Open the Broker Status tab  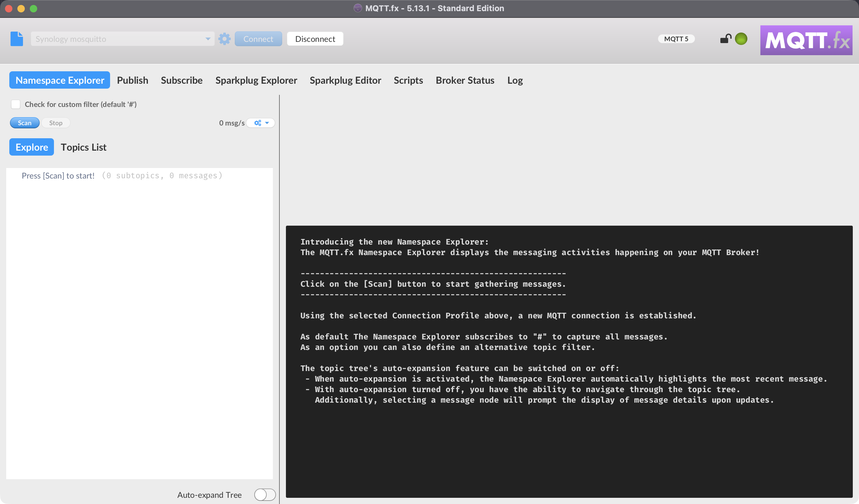point(465,80)
